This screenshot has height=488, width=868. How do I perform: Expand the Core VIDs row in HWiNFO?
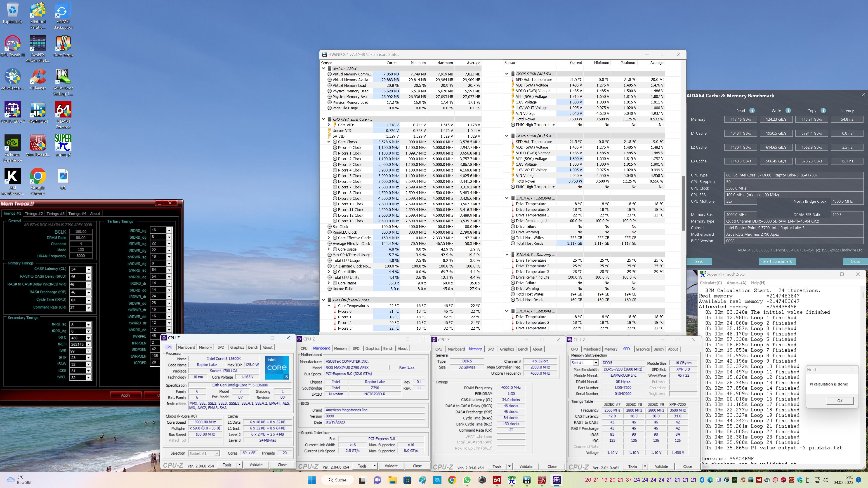329,125
